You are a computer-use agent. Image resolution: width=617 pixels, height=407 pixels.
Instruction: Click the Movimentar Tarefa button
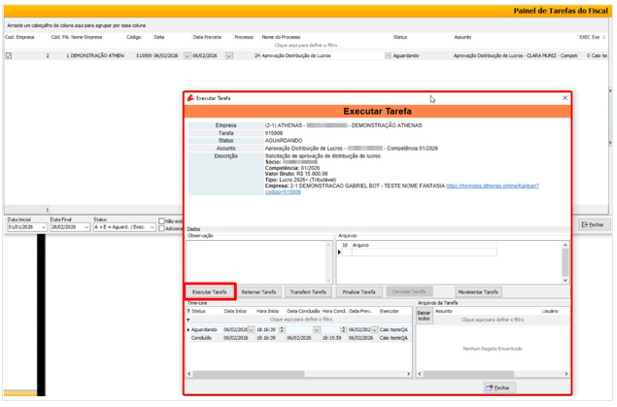pos(477,291)
